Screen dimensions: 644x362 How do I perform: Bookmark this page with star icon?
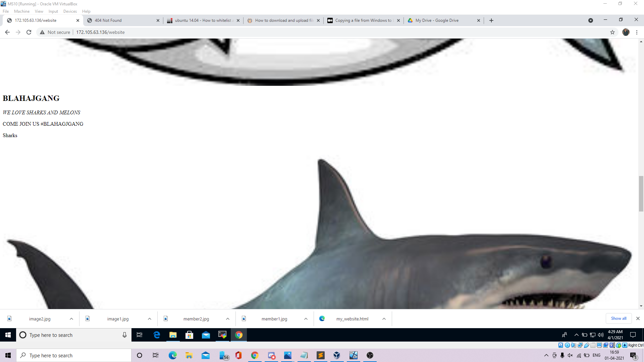tap(612, 32)
